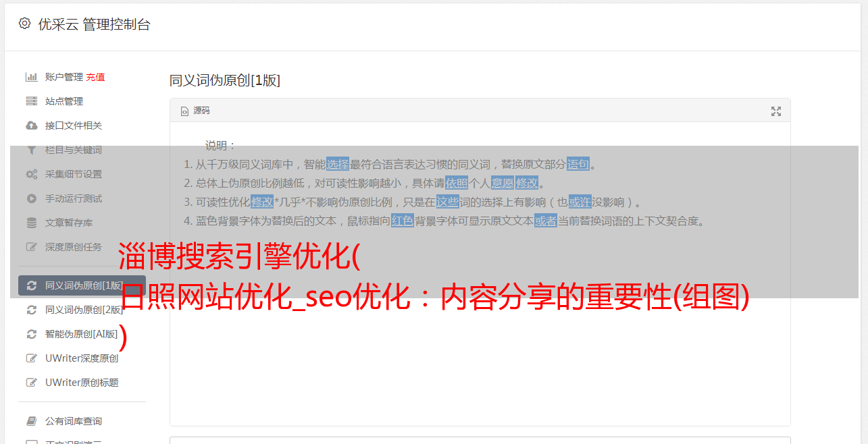Click the server icon next to 站点管理
The height and width of the screenshot is (444, 868).
pos(31,101)
